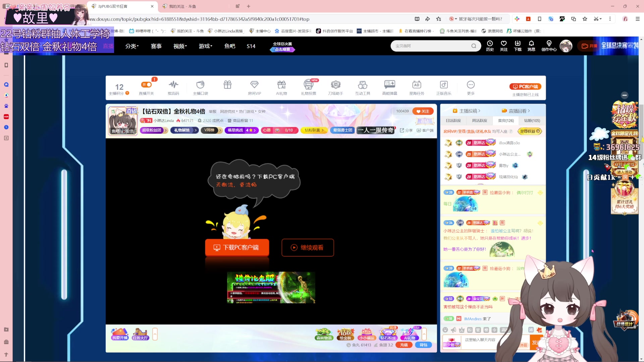Click the 宝贝薇阿 search input field

point(431,46)
